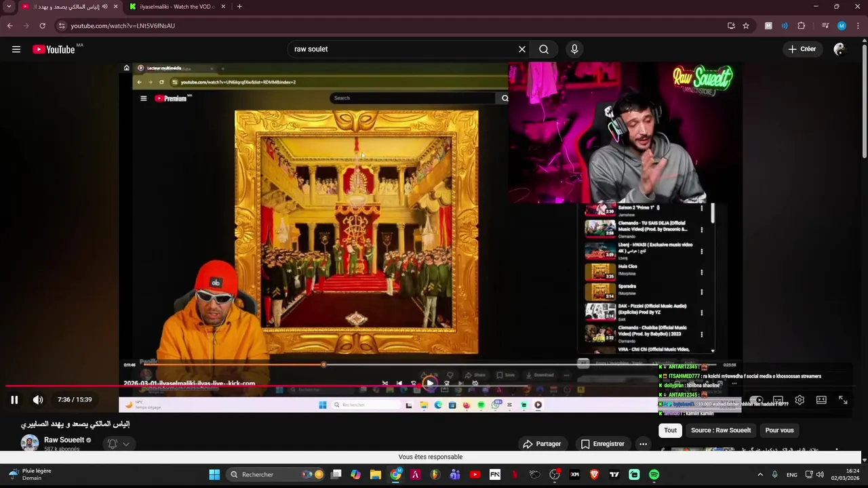
Task: Open network and volume quick settings
Action: pos(814,474)
